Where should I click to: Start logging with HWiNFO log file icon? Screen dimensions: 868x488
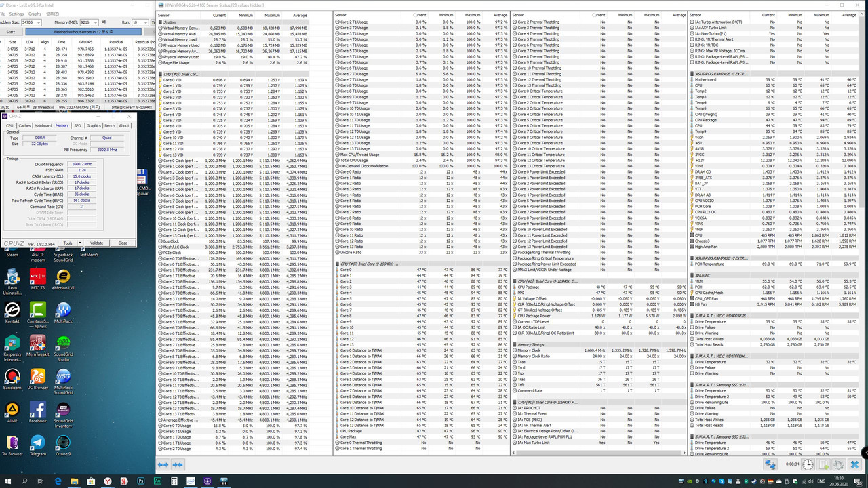[823, 464]
